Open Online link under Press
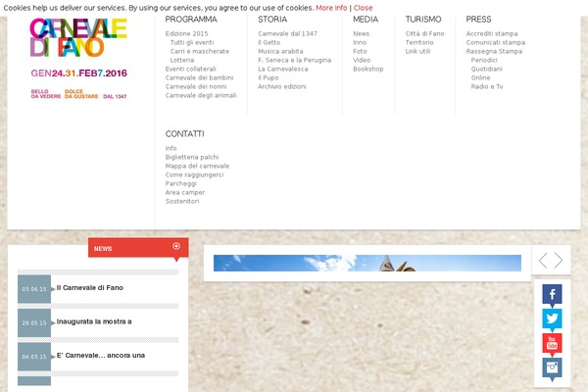This screenshot has width=588, height=392. click(480, 77)
